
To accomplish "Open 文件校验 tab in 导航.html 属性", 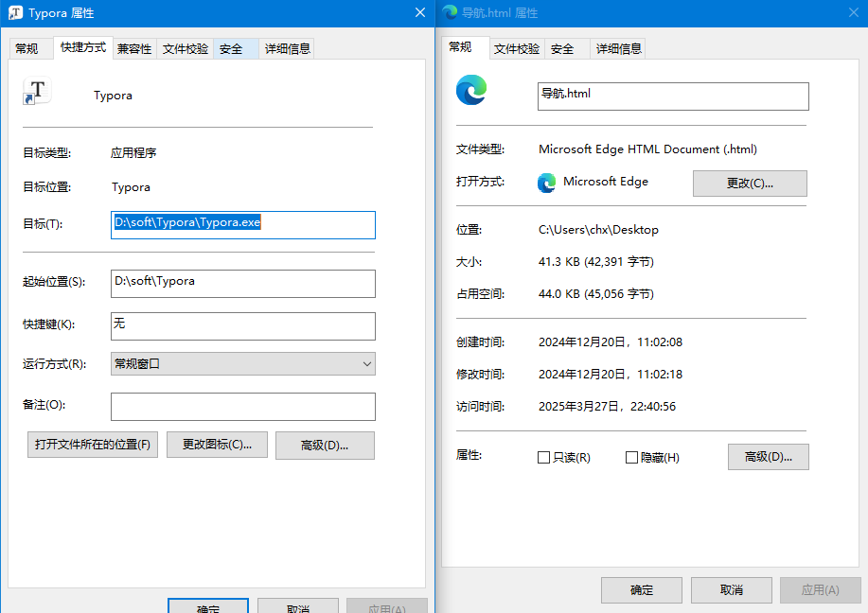I will click(x=517, y=48).
